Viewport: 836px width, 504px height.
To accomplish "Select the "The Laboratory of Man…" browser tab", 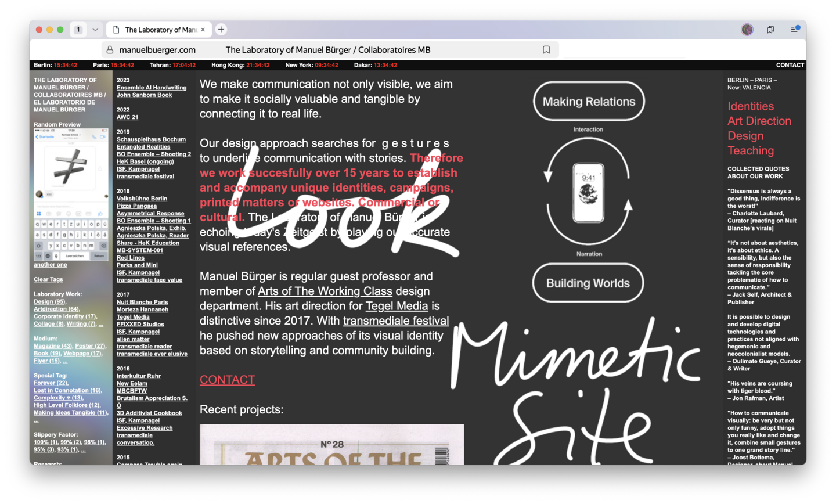I will click(x=159, y=30).
